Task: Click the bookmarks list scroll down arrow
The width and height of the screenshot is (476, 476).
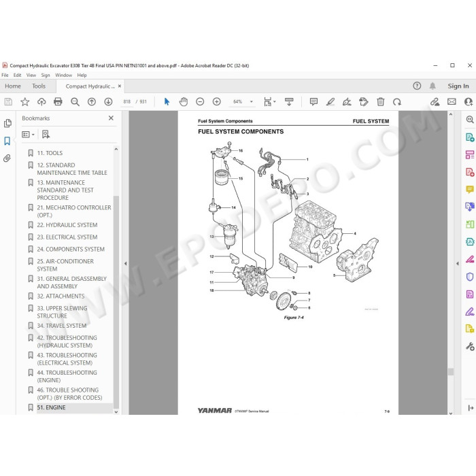Action: click(116, 412)
